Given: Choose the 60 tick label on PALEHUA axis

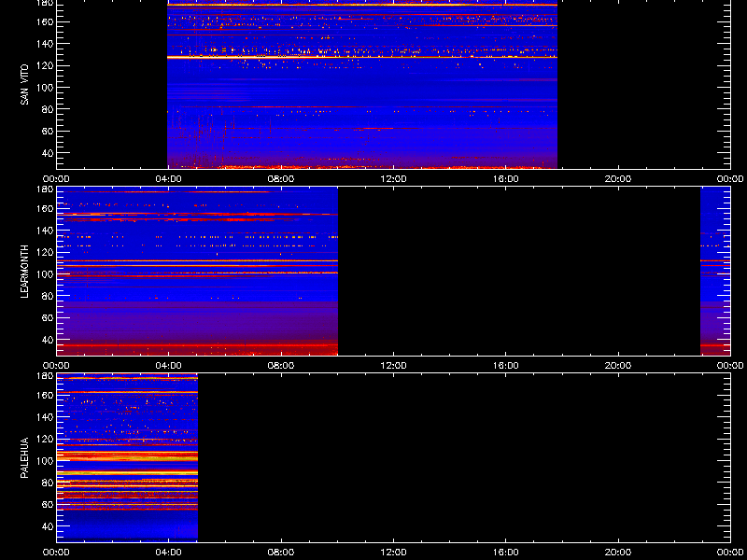Looking at the screenshot, I should click(49, 505).
